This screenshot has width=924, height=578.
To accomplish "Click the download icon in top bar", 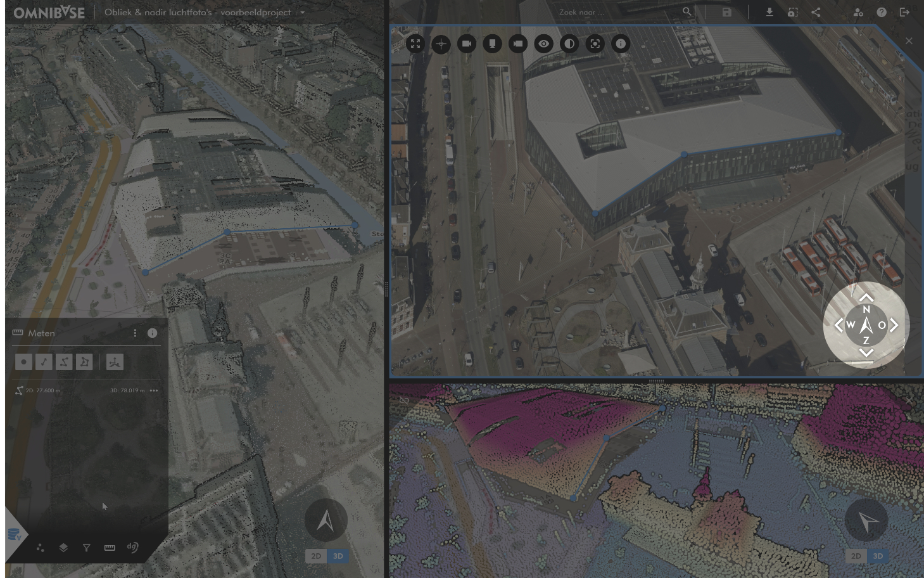I will click(x=769, y=12).
